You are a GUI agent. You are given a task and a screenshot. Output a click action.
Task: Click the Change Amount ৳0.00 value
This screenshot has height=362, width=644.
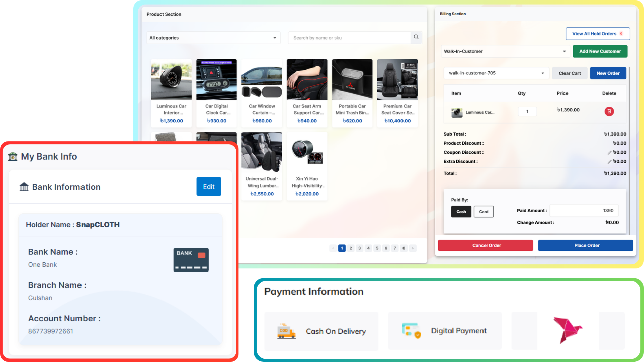tap(612, 222)
